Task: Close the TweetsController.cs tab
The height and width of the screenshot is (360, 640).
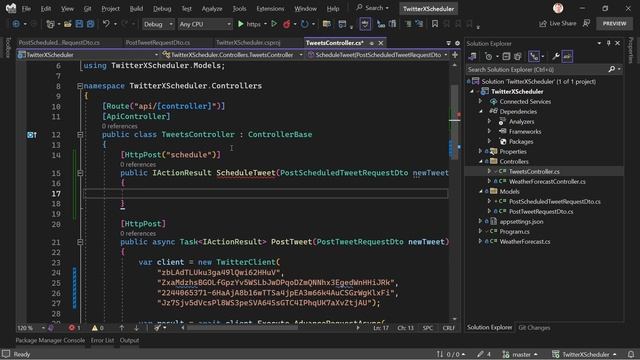Action: pyautogui.click(x=381, y=43)
